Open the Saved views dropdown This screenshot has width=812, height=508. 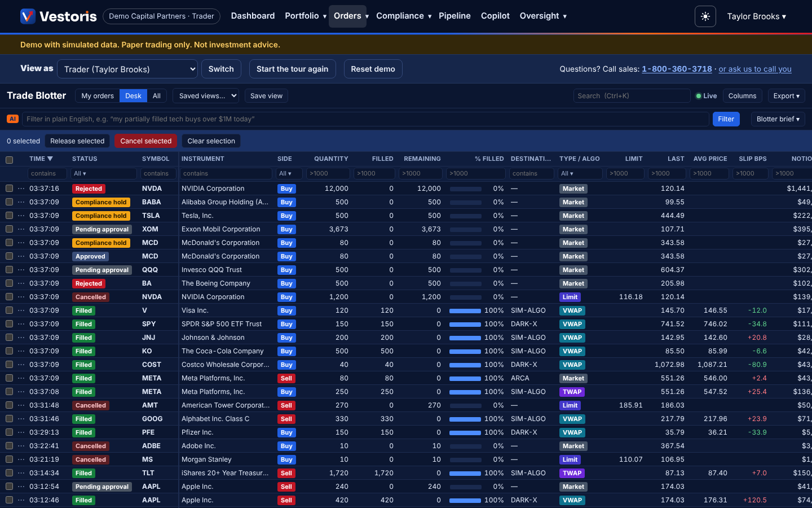point(206,96)
